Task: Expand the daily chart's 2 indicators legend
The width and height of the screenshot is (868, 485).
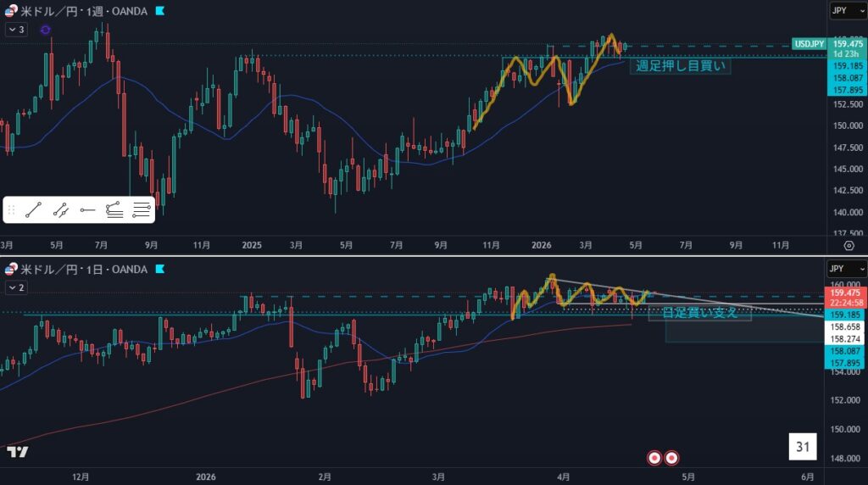Action: tap(16, 288)
